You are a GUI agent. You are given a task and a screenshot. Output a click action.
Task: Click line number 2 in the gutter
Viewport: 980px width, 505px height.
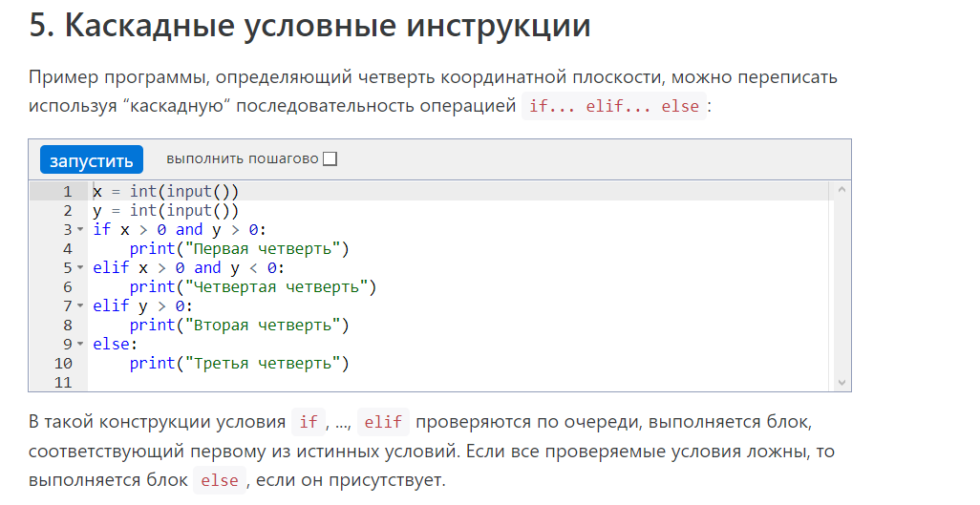(68, 211)
